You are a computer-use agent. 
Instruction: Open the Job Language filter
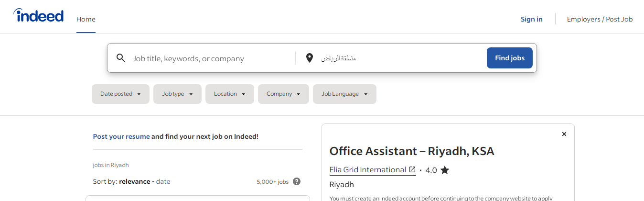344,94
